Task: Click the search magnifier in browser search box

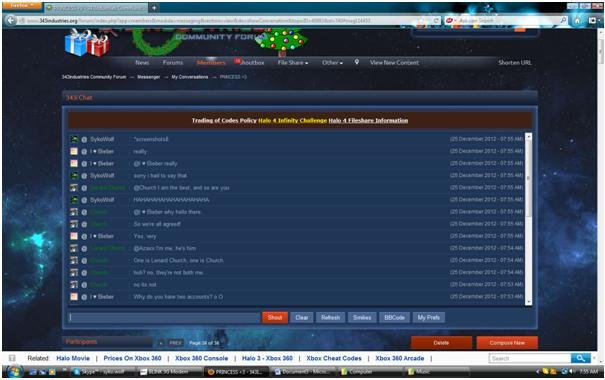Action: 563,20
